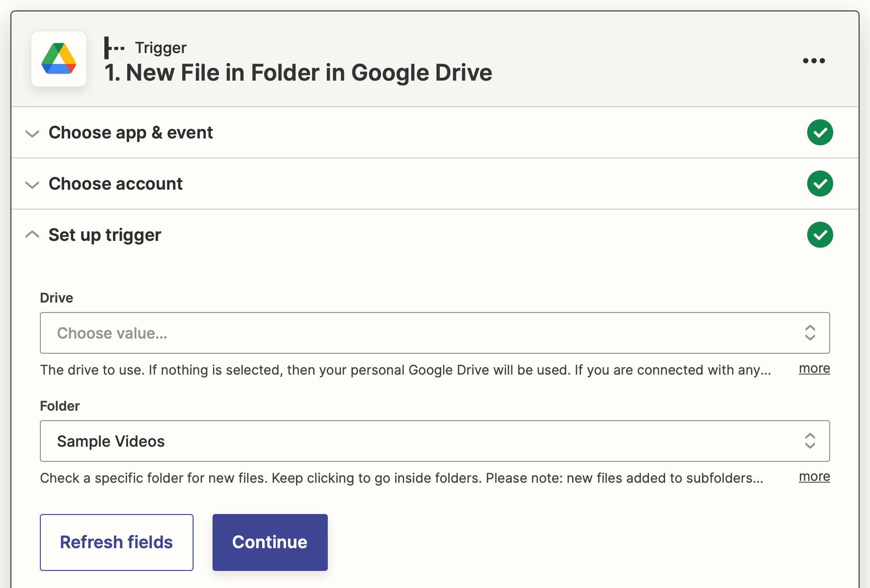Viewport: 870px width, 588px height.
Task: Show more of the Drive description
Action: coord(814,368)
